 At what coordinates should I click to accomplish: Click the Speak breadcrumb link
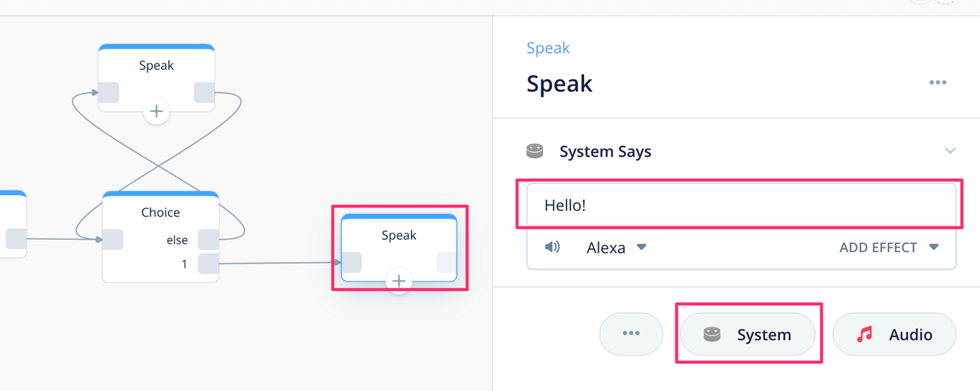click(x=548, y=48)
